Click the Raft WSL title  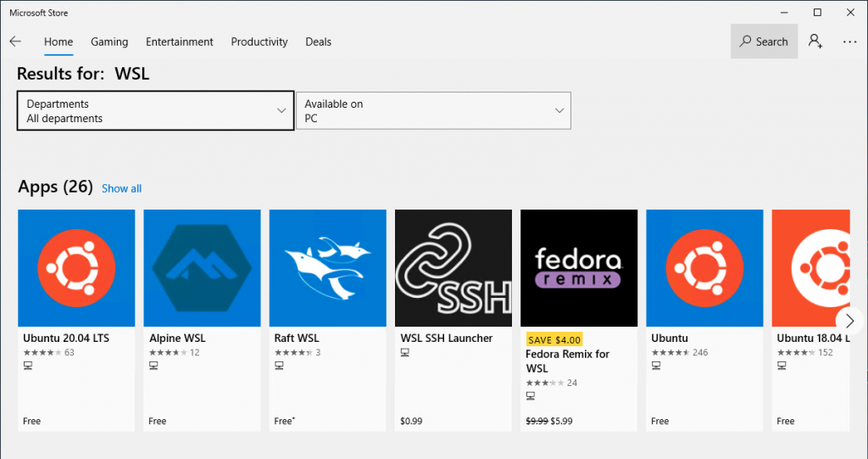point(297,339)
